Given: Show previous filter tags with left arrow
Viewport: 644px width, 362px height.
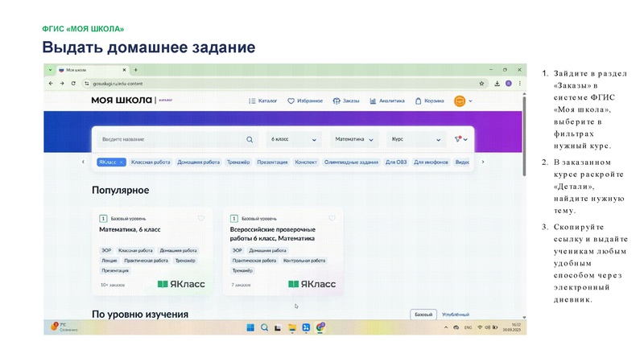Looking at the screenshot, I should tap(83, 162).
